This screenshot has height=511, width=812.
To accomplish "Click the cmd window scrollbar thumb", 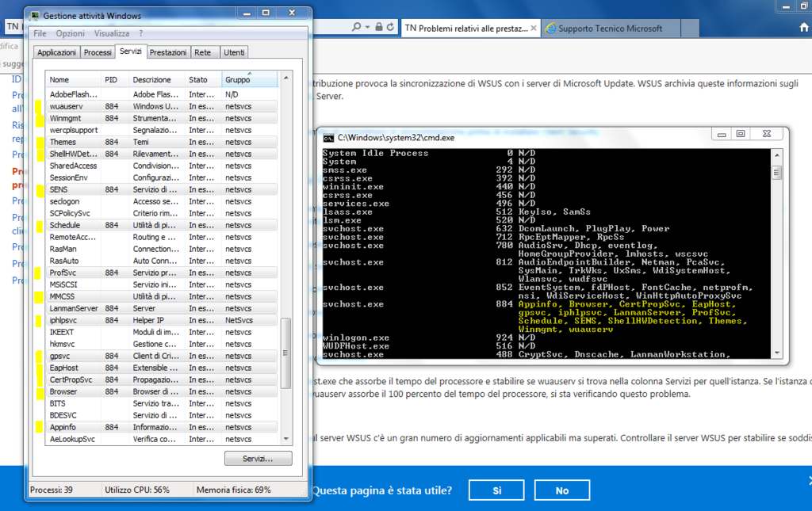I will (x=776, y=172).
